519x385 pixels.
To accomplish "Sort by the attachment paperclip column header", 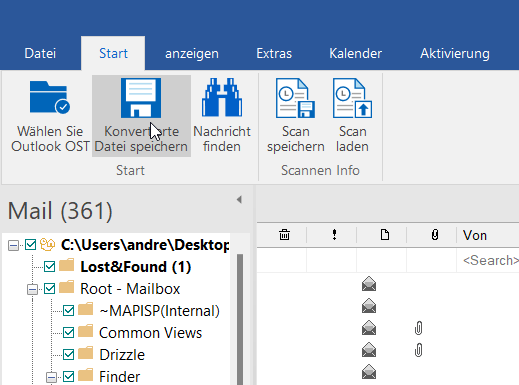I will coord(435,235).
